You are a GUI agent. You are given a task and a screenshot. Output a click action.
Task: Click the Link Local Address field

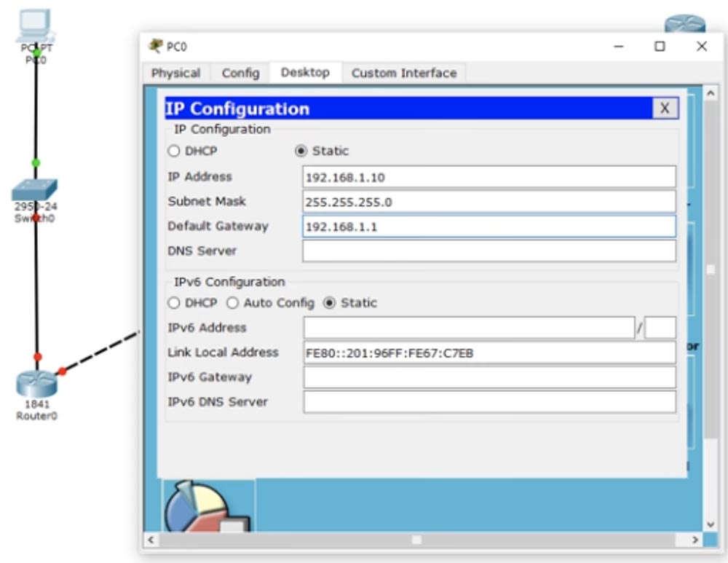pos(490,353)
